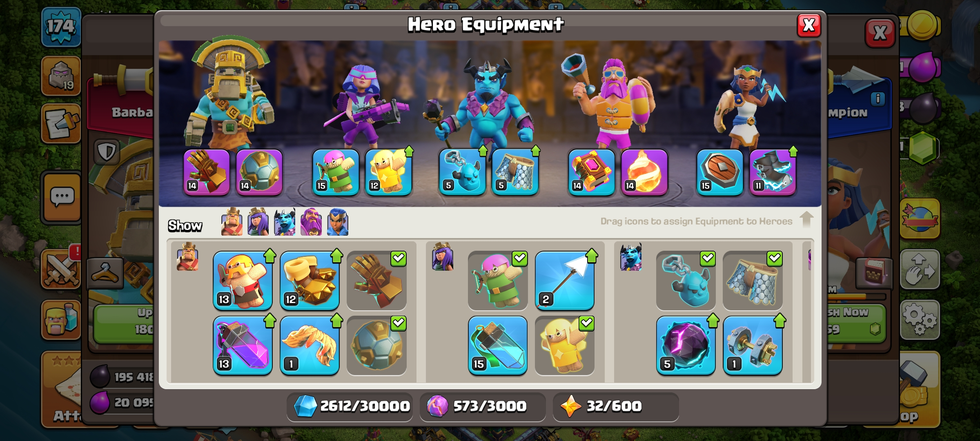Tap equipped Eternal Tome on Grand Warden

(592, 172)
